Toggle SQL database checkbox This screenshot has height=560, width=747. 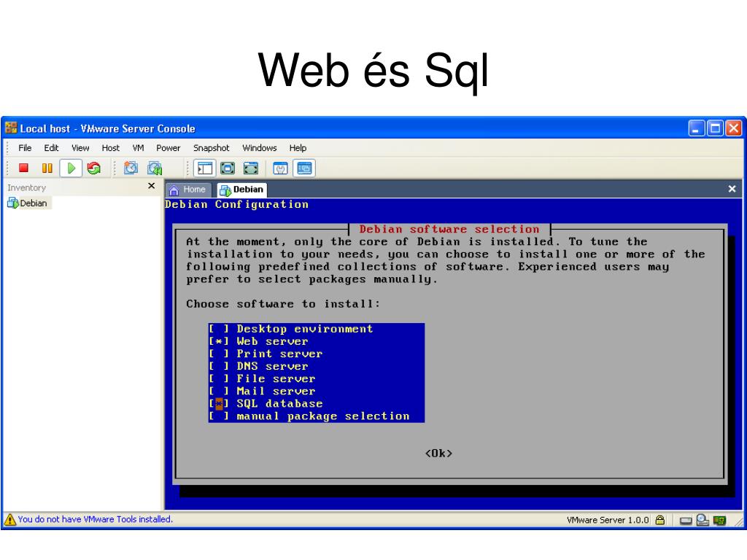219,403
